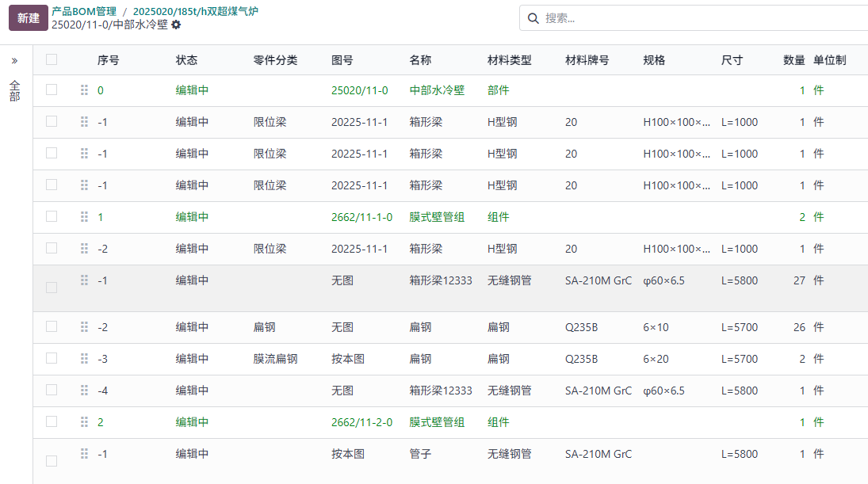Image resolution: width=868 pixels, height=484 pixels.
Task: Click the gear settings icon beside 中部水冷壁
Action: tap(176, 25)
